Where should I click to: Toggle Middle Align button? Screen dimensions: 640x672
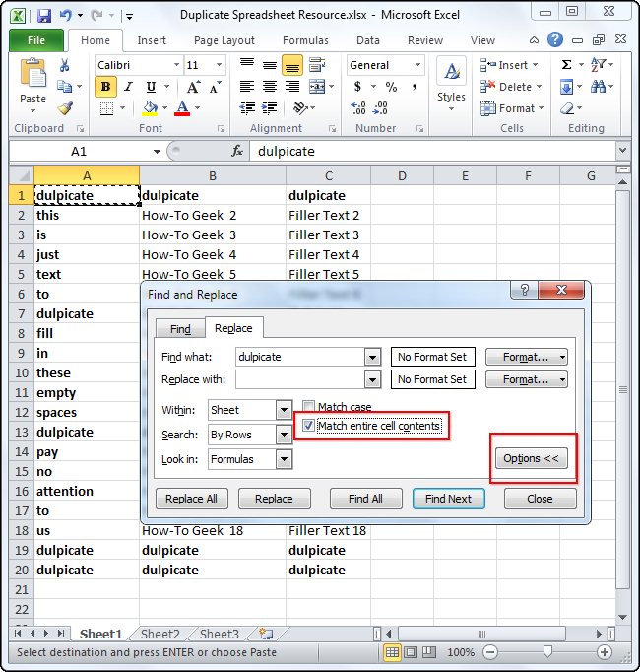click(270, 65)
